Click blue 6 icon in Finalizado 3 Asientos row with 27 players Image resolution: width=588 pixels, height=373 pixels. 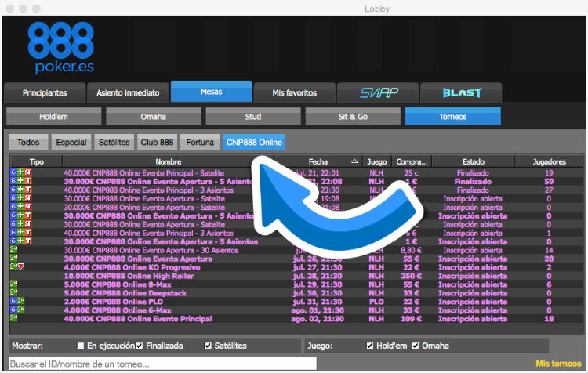click(x=13, y=190)
